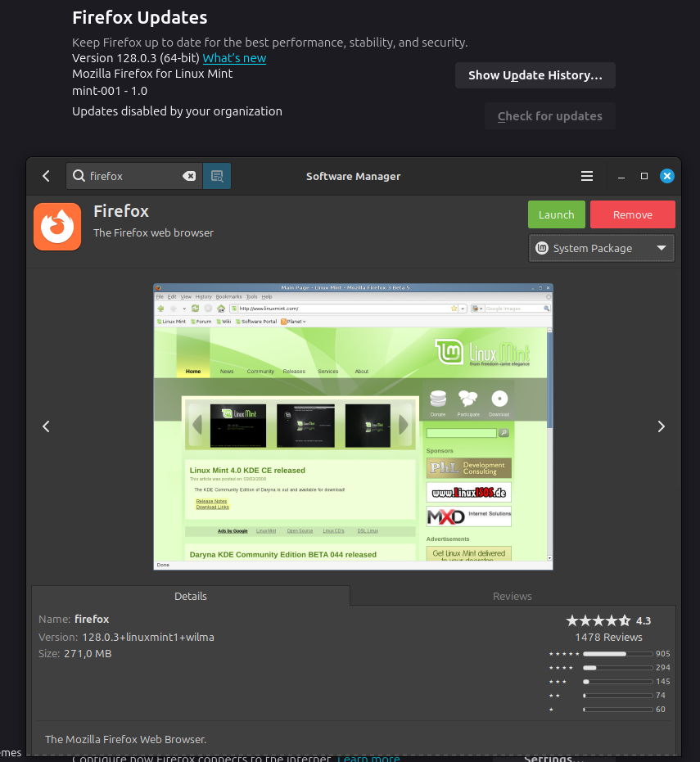Toggle search in package descriptions
The height and width of the screenshot is (762, 700).
coord(217,176)
